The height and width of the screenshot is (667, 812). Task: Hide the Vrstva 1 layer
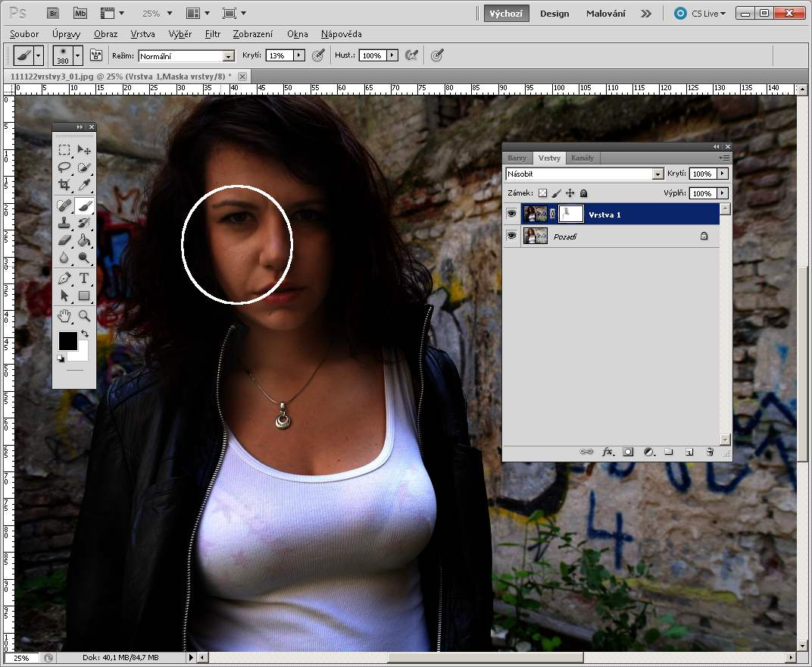512,215
